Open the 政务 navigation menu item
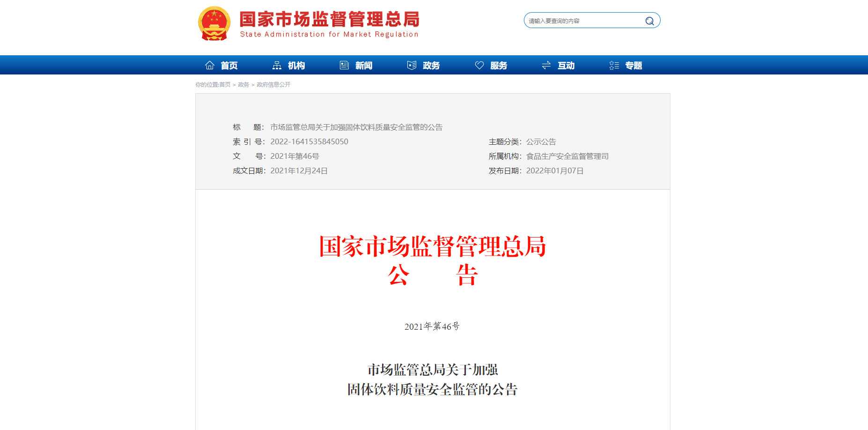 click(x=431, y=66)
